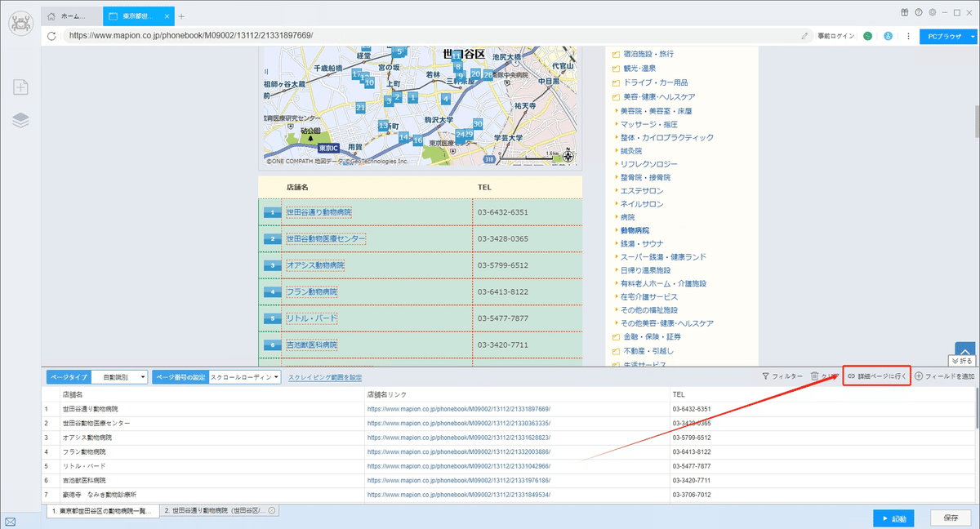Expand 不動産・引越し folder category
980x529 pixels.
point(644,350)
